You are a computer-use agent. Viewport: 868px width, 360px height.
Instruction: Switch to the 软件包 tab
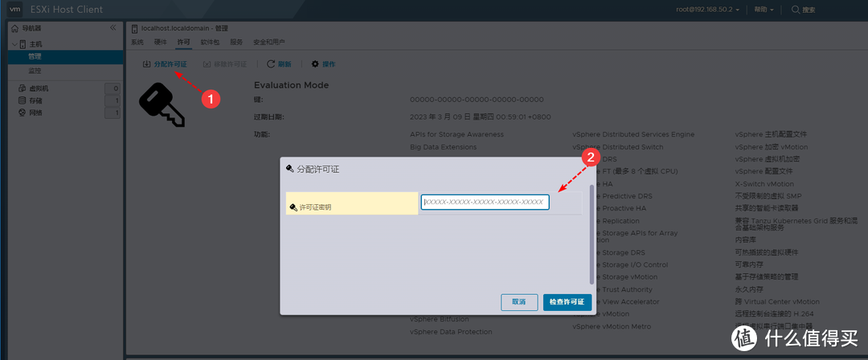click(210, 42)
